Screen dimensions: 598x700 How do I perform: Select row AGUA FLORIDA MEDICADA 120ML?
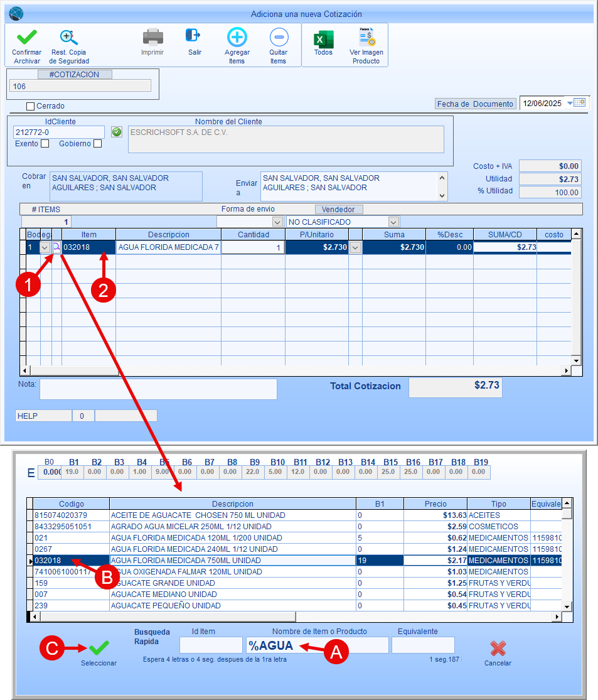[297, 538]
